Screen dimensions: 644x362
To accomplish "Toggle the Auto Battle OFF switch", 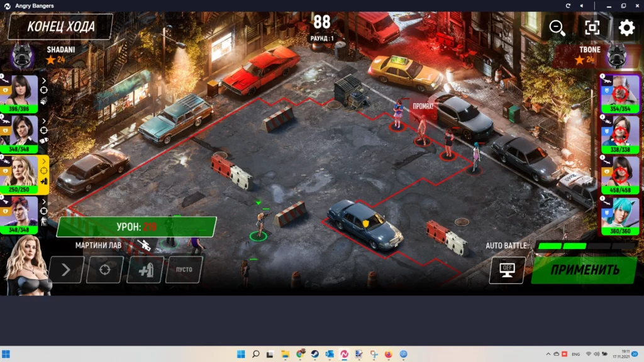I will (x=507, y=270).
